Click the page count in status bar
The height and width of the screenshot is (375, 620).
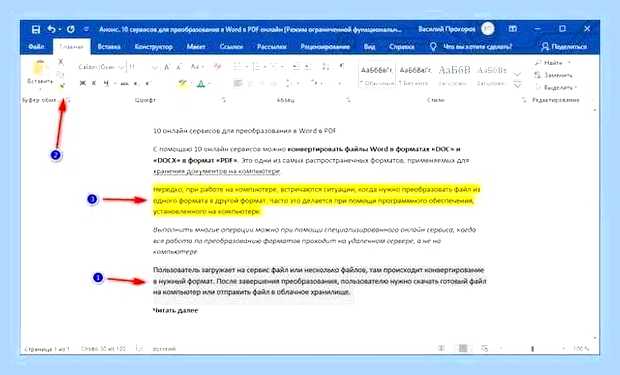pos(47,349)
